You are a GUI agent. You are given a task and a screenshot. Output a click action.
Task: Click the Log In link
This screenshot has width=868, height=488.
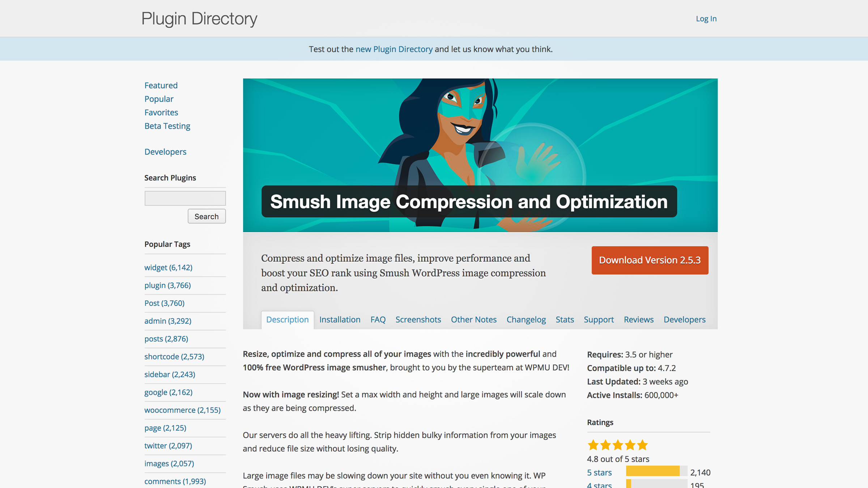706,19
